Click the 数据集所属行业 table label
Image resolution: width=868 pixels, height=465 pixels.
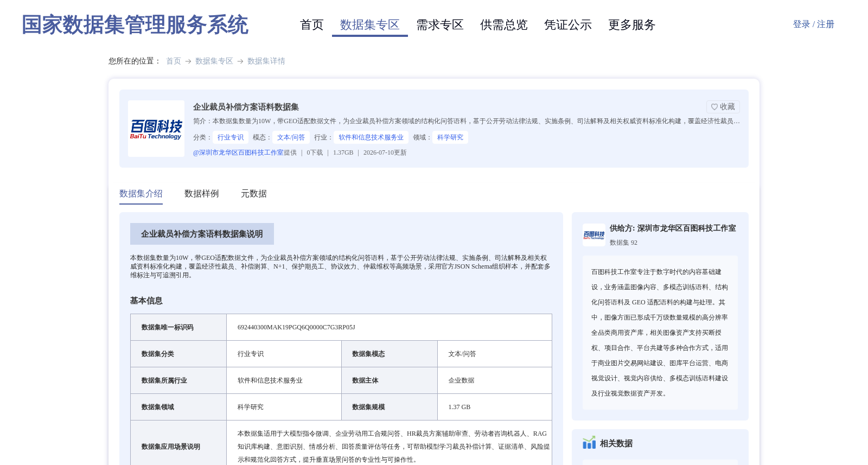(x=164, y=380)
